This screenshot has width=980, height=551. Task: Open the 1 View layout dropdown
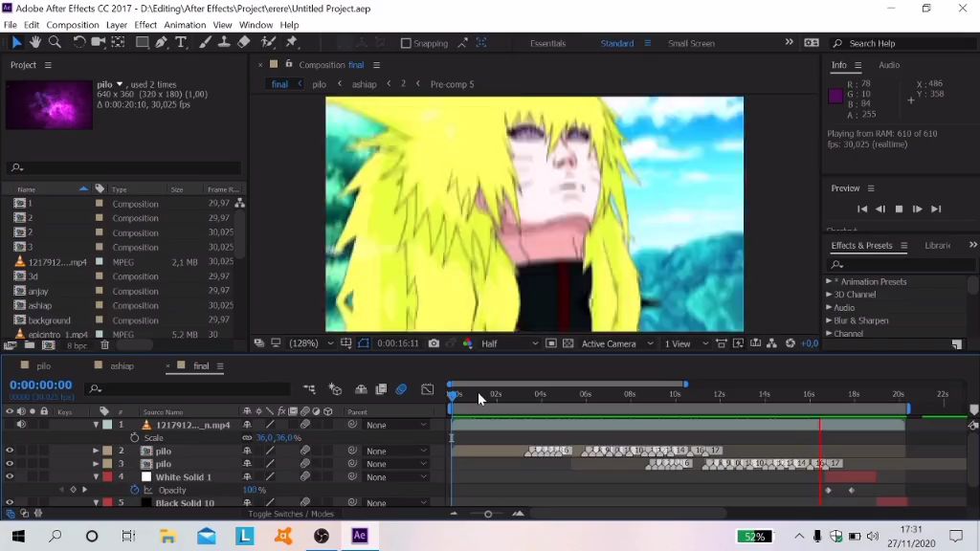[x=686, y=343]
